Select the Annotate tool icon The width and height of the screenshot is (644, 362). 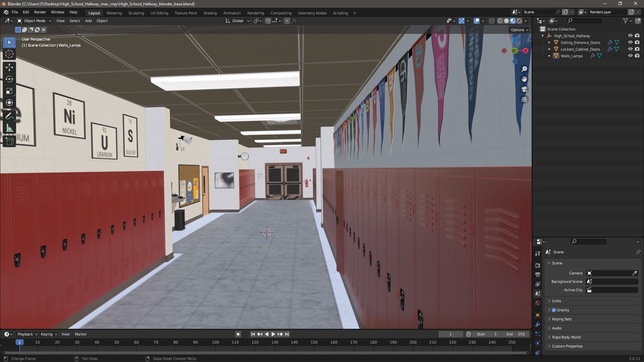coord(10,116)
